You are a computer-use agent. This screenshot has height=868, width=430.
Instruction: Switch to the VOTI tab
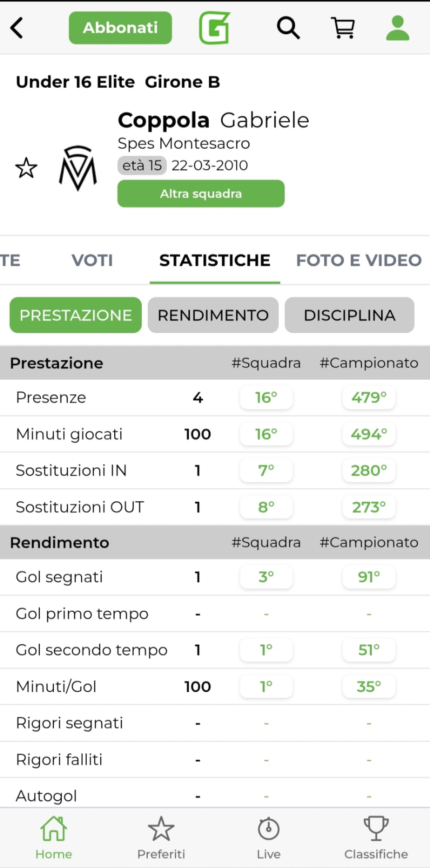tap(92, 260)
